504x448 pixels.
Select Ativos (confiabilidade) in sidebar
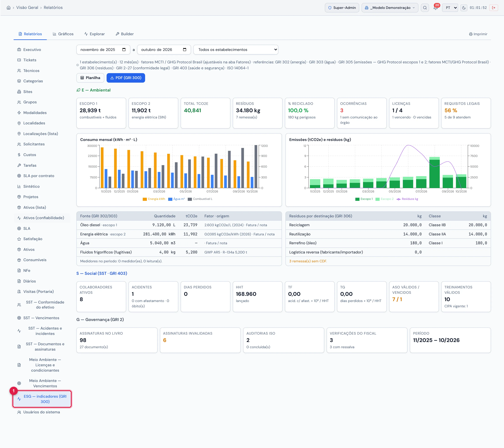[x=42, y=218]
